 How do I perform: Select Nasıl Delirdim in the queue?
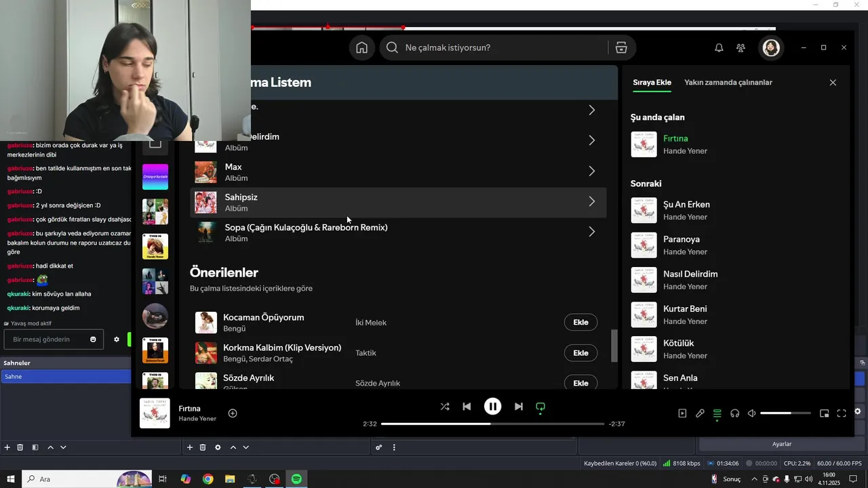737,279
